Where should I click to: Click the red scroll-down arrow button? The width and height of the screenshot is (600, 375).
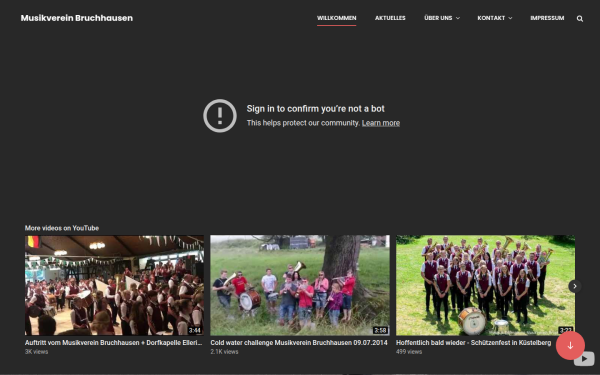click(x=570, y=346)
